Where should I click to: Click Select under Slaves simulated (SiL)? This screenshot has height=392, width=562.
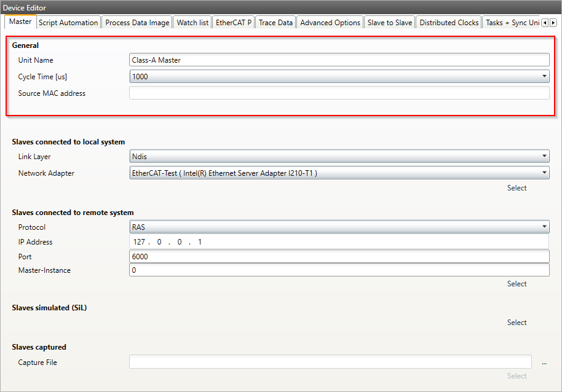coord(516,323)
